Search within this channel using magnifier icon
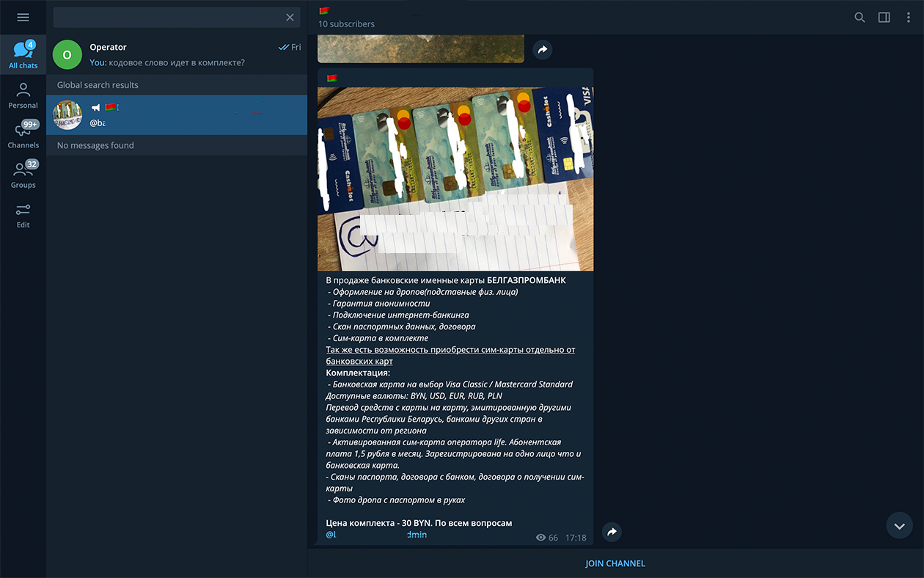Viewport: 924px width, 578px height. click(859, 18)
